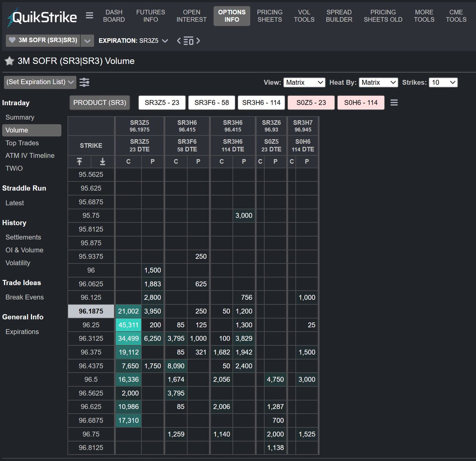Click the 96.5 strike row label
The height and width of the screenshot is (461, 476).
pyautogui.click(x=91, y=380)
